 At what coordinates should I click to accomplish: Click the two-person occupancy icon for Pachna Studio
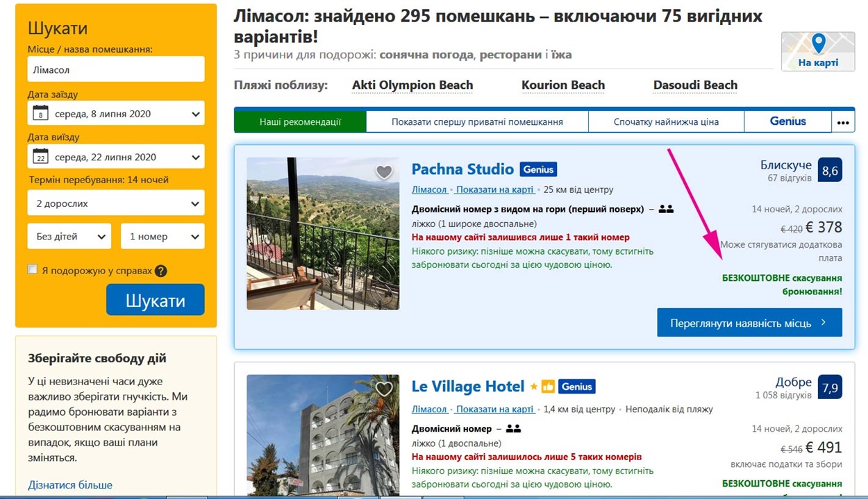click(x=666, y=209)
